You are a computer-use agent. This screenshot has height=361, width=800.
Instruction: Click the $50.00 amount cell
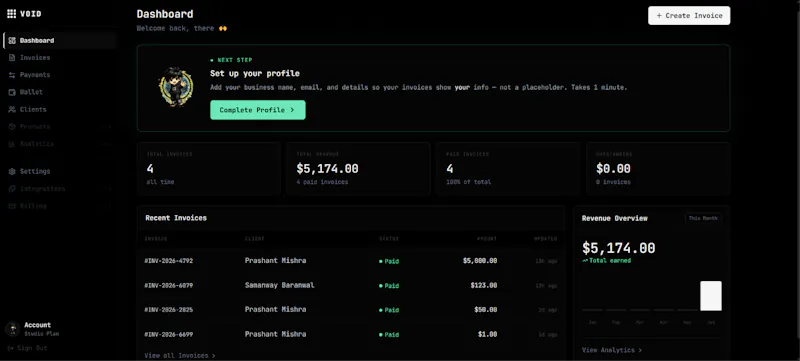click(486, 310)
